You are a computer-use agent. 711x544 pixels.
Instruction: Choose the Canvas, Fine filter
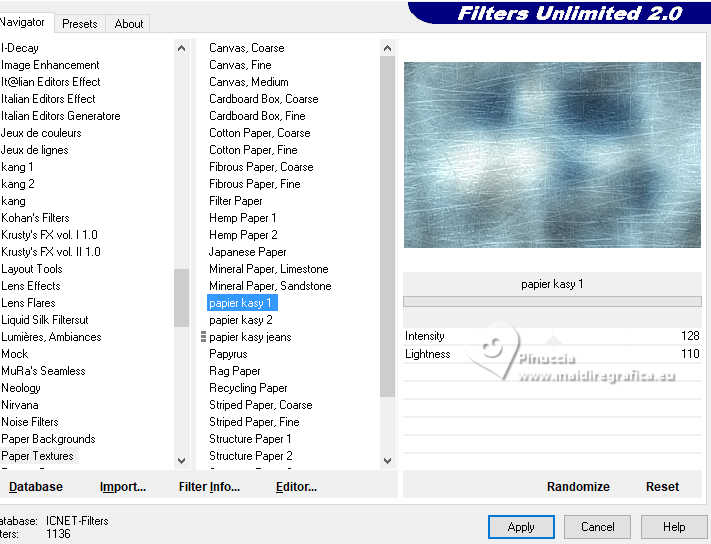coord(240,65)
